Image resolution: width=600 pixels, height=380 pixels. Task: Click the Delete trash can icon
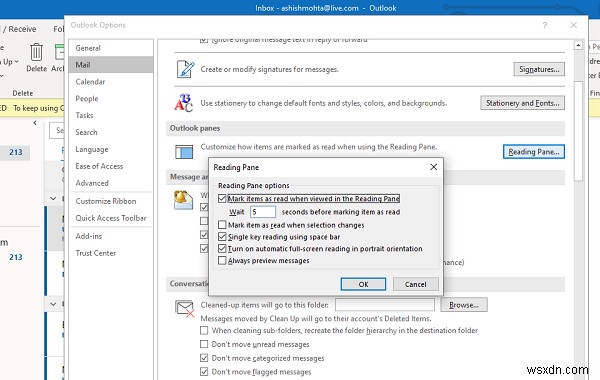click(36, 52)
